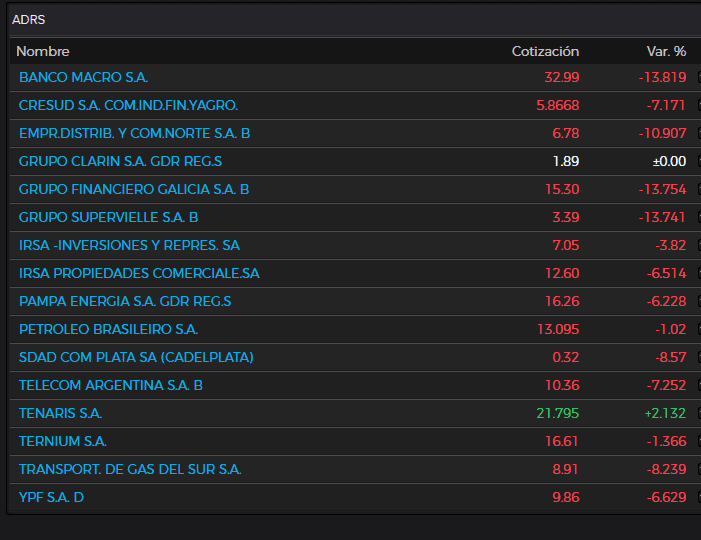Viewport: 701px width, 540px height.
Task: Click variation value -7.252
Action: coord(667,385)
